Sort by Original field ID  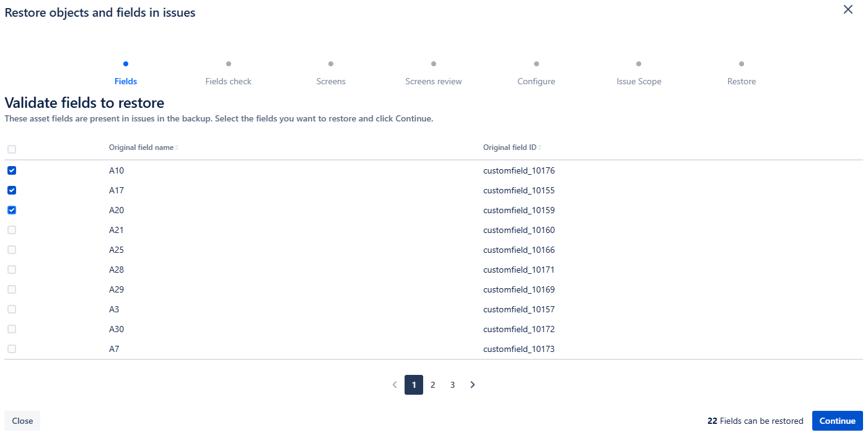512,147
